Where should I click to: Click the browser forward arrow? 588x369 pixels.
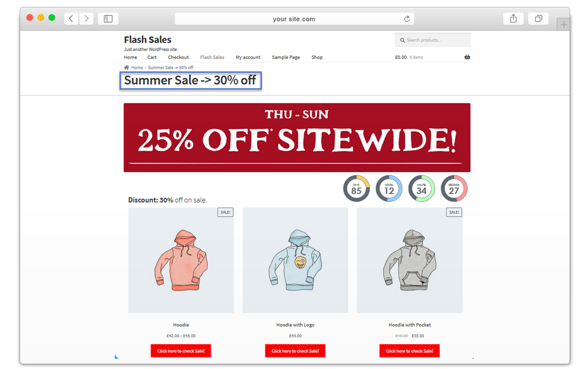86,18
